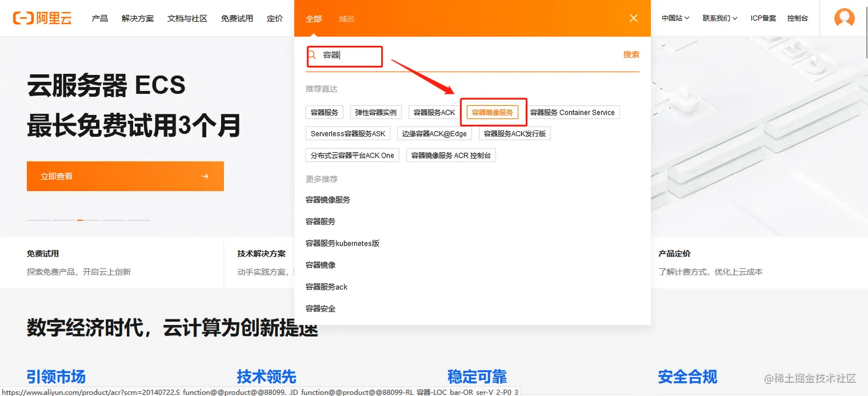Click the Aliyun logo icon
The height and width of the screenshot is (396, 868).
click(x=42, y=18)
